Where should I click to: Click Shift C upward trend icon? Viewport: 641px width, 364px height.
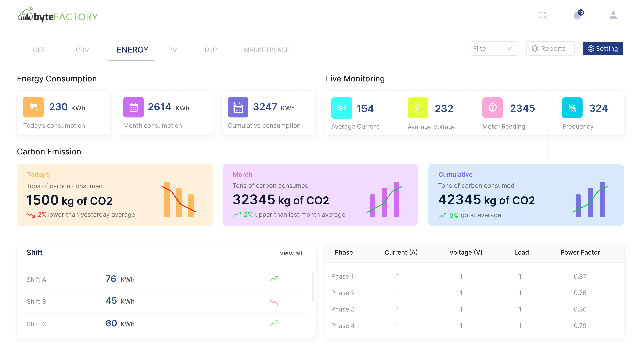click(274, 323)
